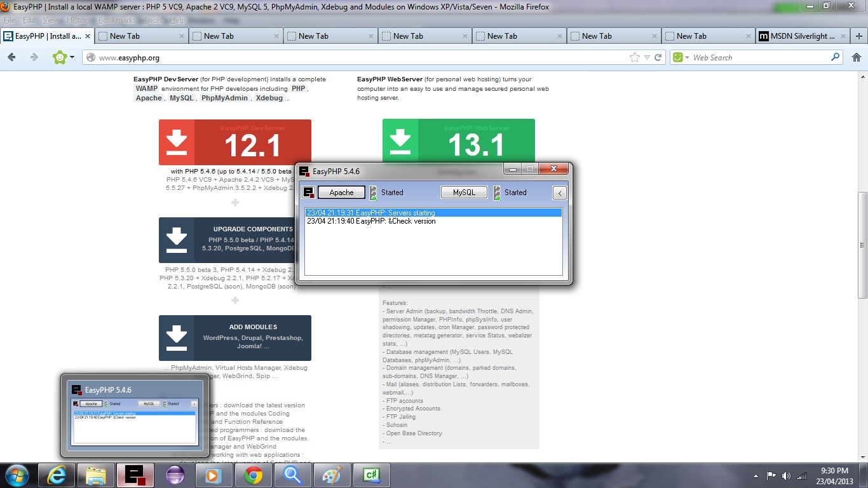Click the green monkey add-on icon

[x=60, y=57]
